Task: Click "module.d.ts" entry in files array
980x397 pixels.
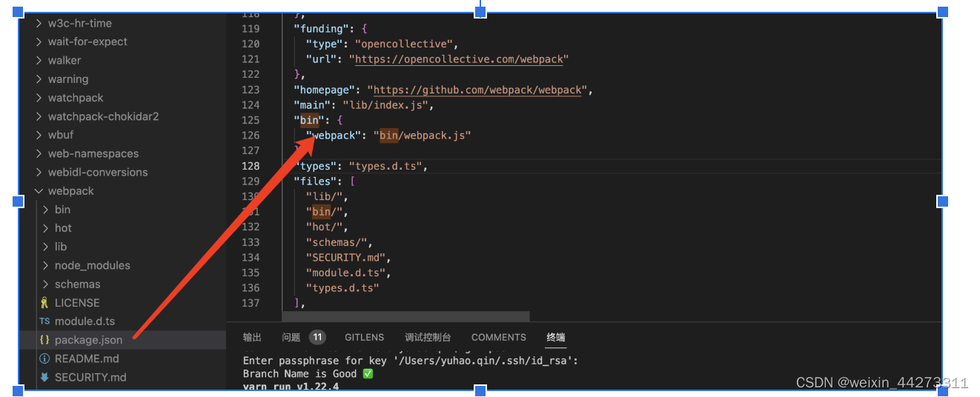Action: [345, 273]
